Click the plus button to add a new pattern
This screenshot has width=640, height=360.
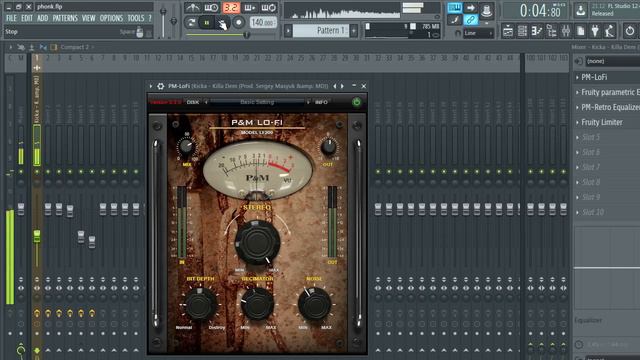(x=354, y=31)
